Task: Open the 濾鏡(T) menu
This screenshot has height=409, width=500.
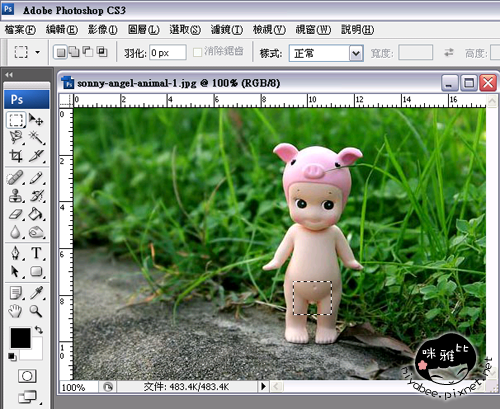Action: 227,30
